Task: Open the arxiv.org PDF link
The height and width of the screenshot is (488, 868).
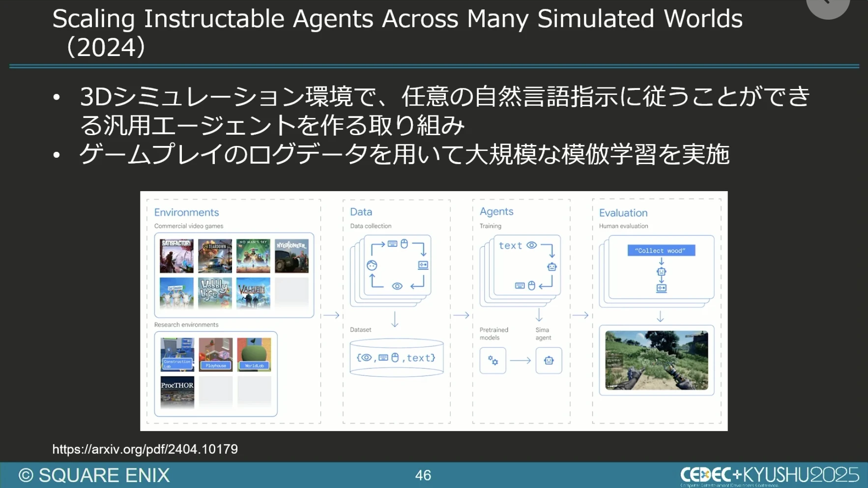Action: point(145,449)
